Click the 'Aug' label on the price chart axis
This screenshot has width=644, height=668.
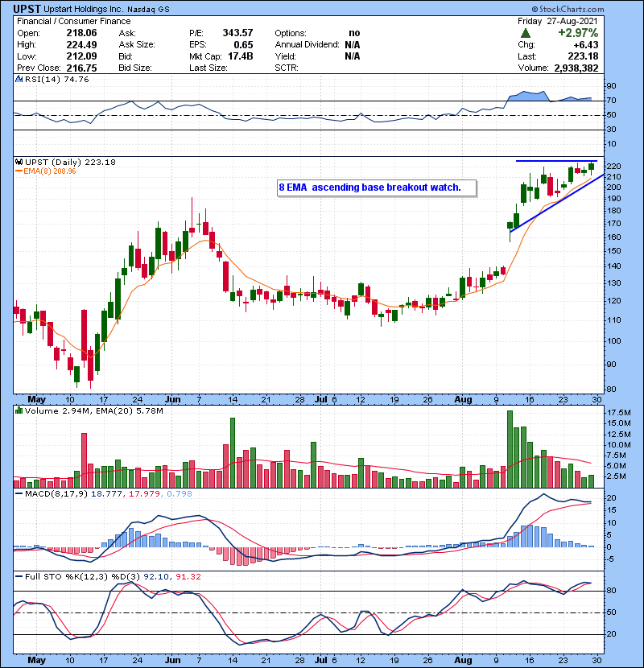click(x=463, y=400)
